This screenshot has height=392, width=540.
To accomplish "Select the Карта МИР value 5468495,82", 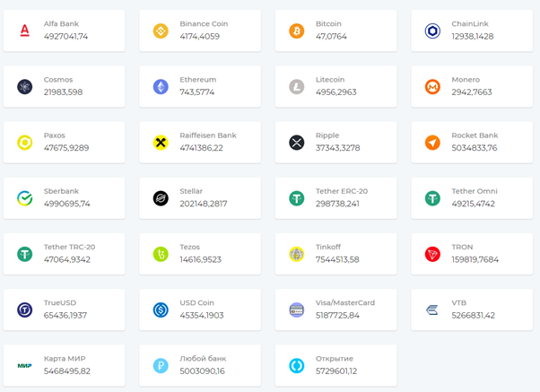I will coord(67,371).
